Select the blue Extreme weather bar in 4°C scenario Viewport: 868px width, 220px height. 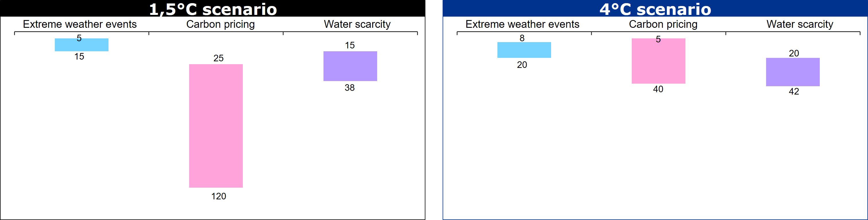524,50
